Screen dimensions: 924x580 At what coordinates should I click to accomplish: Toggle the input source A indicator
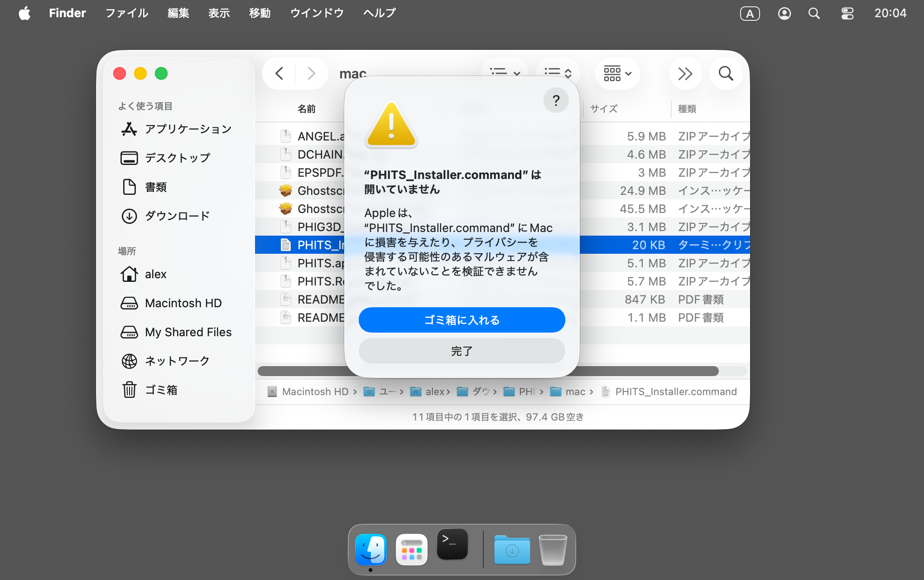[750, 14]
